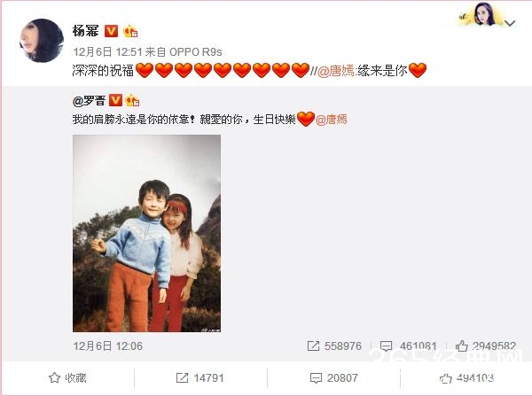Image resolution: width=532 pixels, height=396 pixels.
Task: Open comments via the 20807 button
Action: pos(334,377)
